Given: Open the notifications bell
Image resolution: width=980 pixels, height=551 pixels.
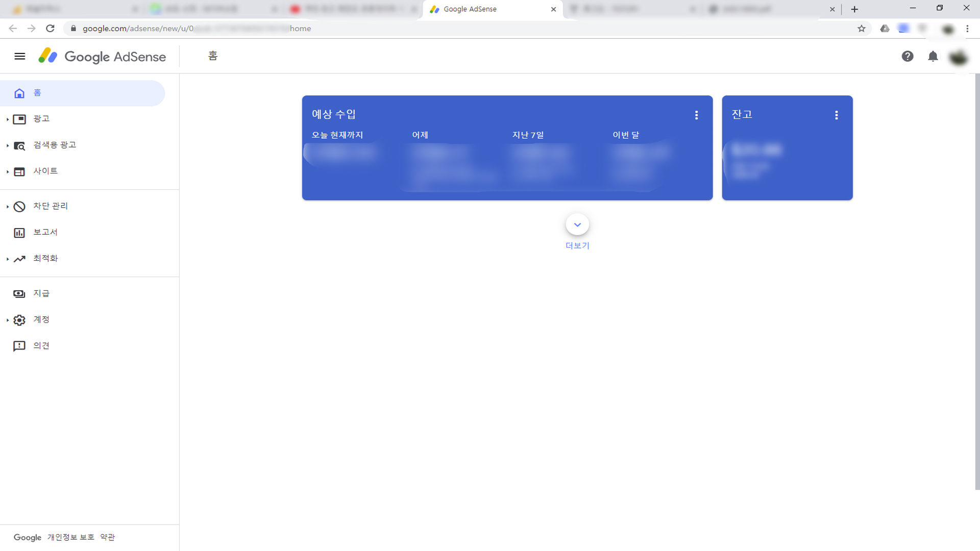Looking at the screenshot, I should point(933,56).
